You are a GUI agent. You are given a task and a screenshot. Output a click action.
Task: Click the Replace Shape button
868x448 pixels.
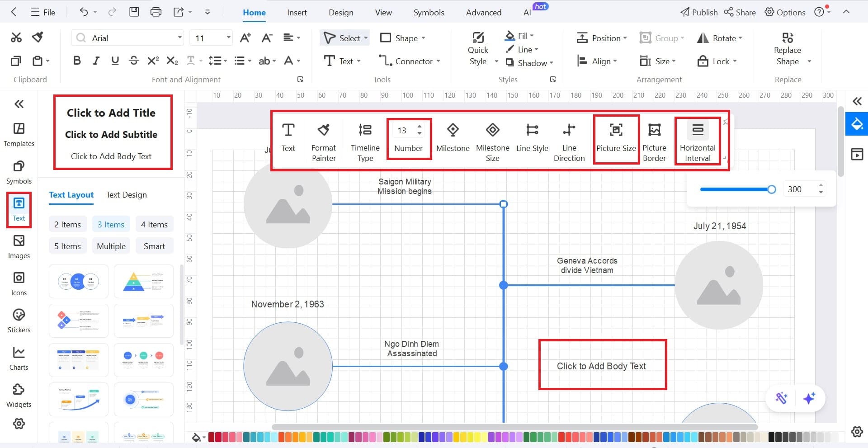pos(788,50)
